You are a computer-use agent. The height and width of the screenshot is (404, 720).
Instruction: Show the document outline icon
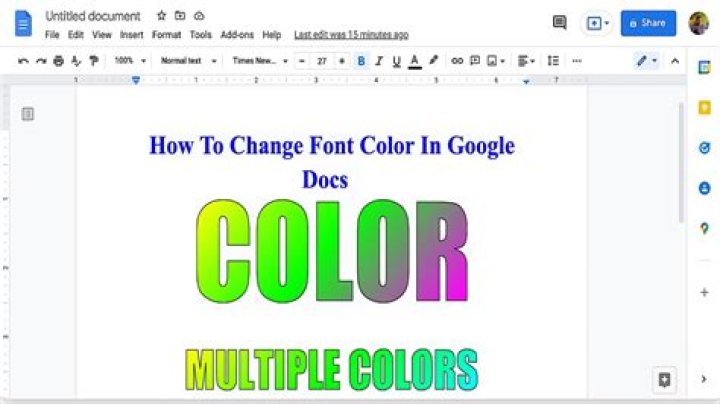[28, 114]
